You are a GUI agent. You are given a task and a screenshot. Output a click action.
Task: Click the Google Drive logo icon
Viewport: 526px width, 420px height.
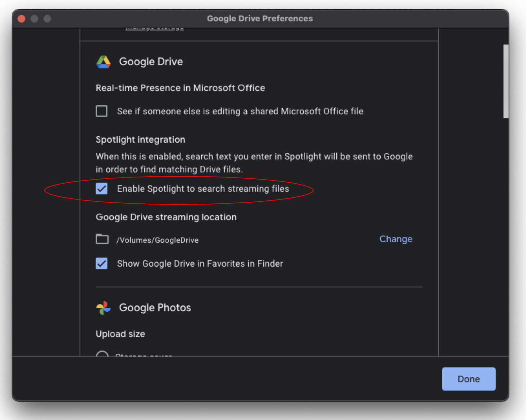(x=103, y=62)
